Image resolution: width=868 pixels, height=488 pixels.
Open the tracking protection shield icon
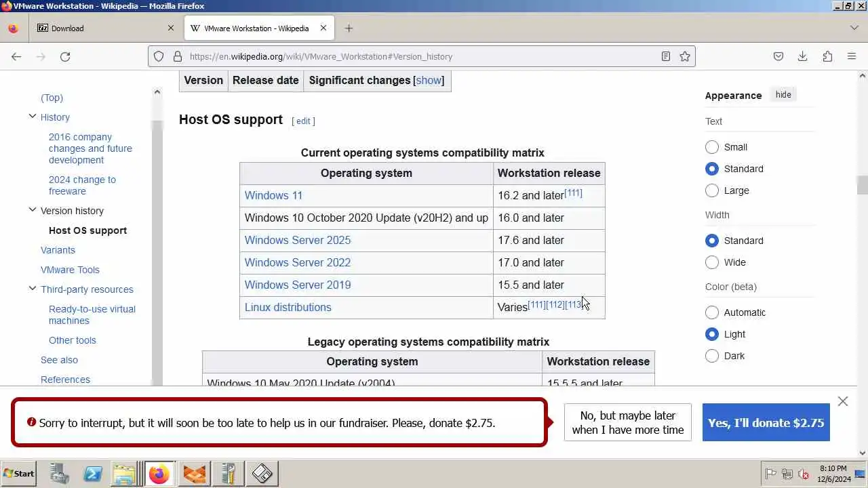point(159,56)
